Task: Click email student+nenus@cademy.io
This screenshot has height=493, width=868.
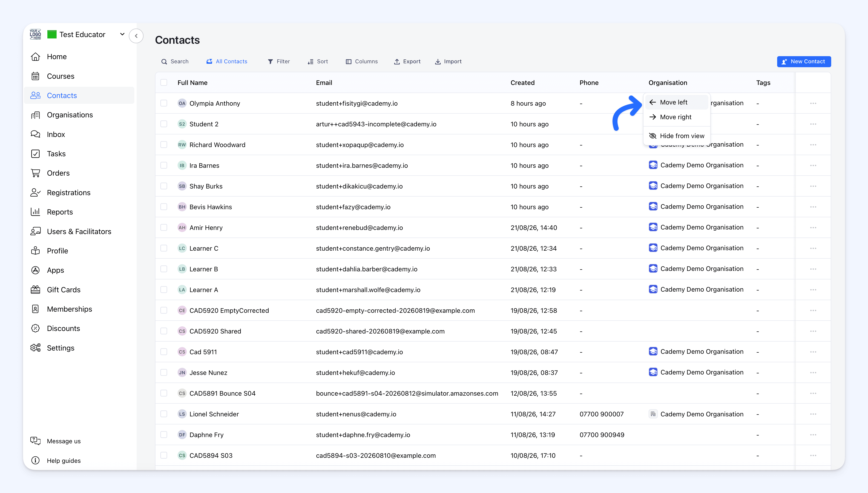Action: coord(356,414)
